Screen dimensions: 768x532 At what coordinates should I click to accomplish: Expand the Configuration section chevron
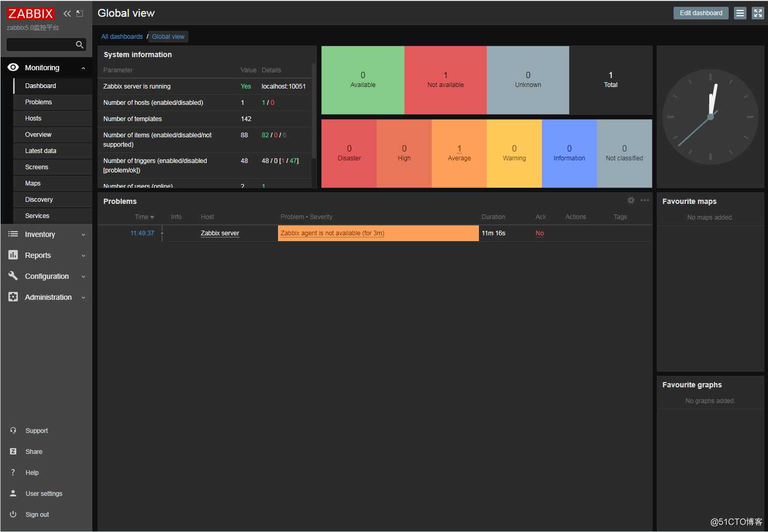point(83,277)
